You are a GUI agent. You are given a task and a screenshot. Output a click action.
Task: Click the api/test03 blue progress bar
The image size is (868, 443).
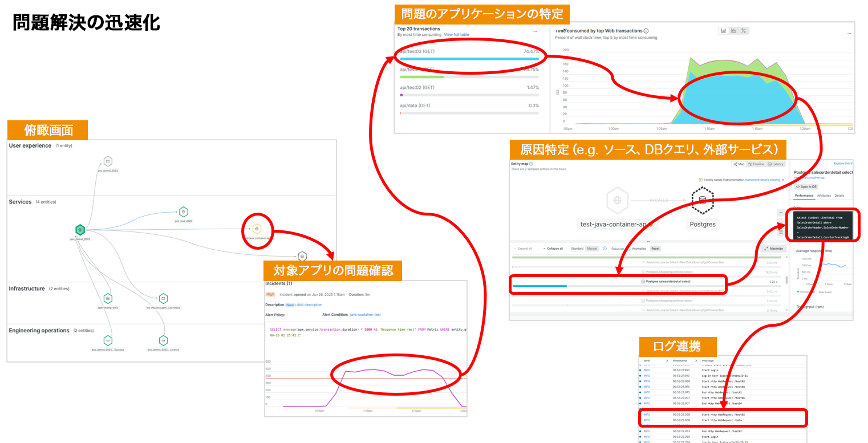469,59
